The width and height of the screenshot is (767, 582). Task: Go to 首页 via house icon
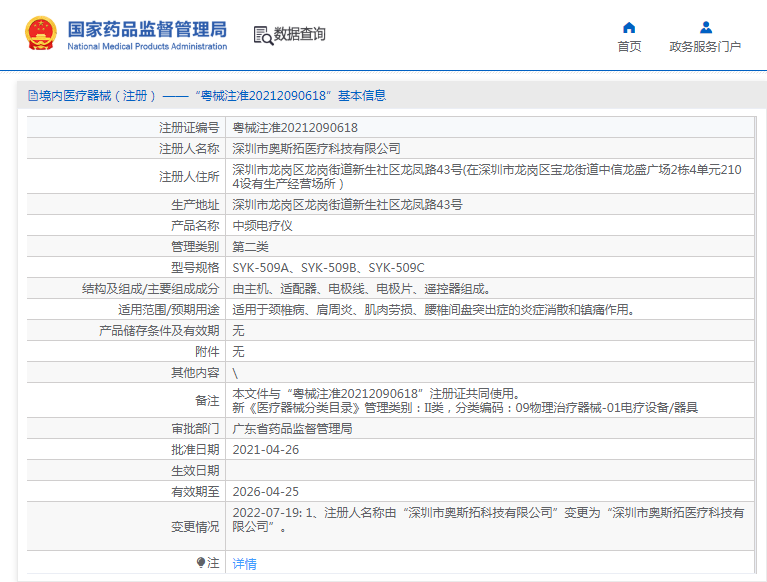coord(629,27)
